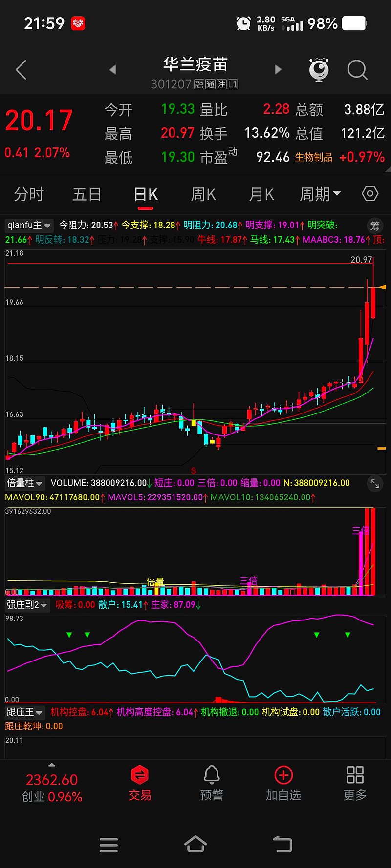Tap the 最低 19.30 value

(178, 157)
